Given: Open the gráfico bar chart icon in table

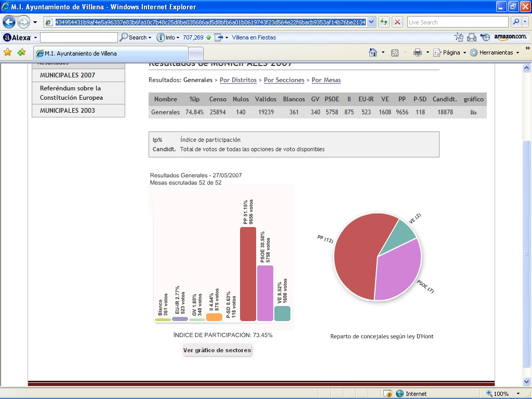Looking at the screenshot, I should pos(473,112).
